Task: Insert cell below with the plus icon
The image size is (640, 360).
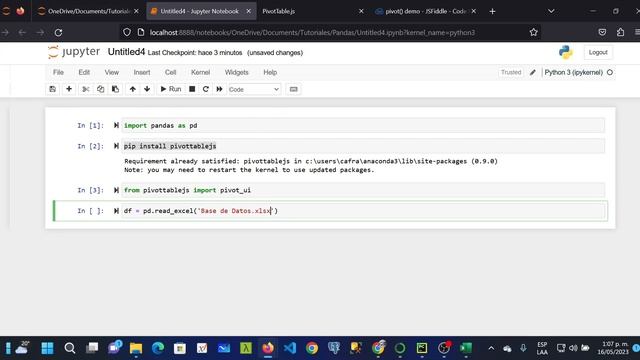Action: [x=69, y=89]
